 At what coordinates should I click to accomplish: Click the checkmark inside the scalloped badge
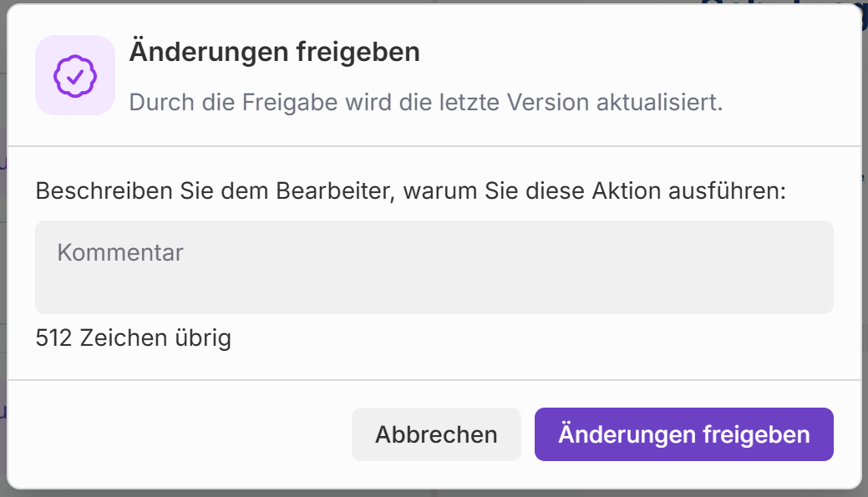(x=75, y=77)
